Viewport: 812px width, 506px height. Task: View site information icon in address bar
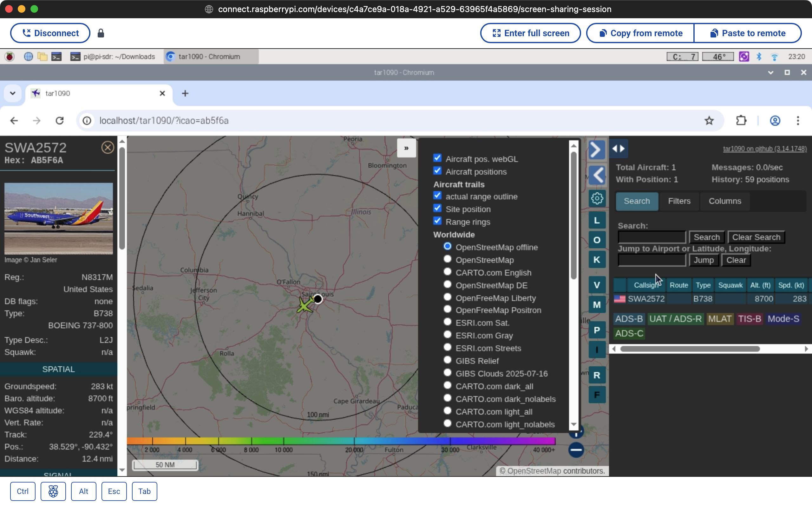coord(87,121)
